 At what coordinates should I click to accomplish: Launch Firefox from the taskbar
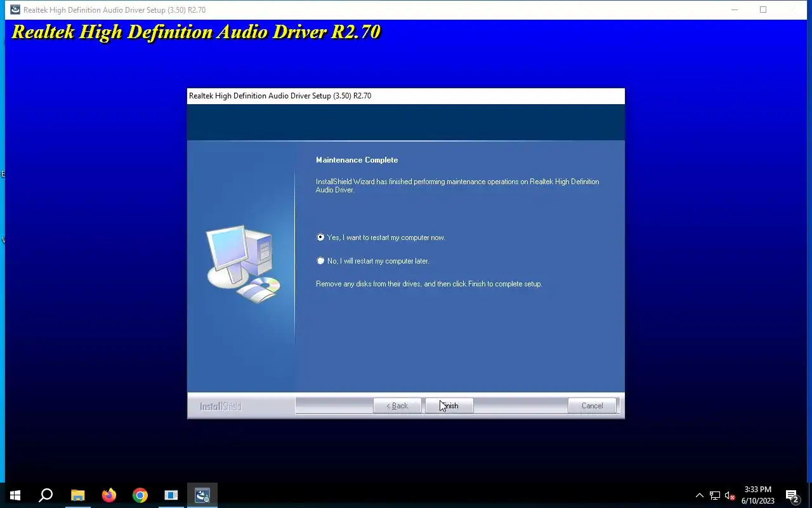tap(109, 495)
